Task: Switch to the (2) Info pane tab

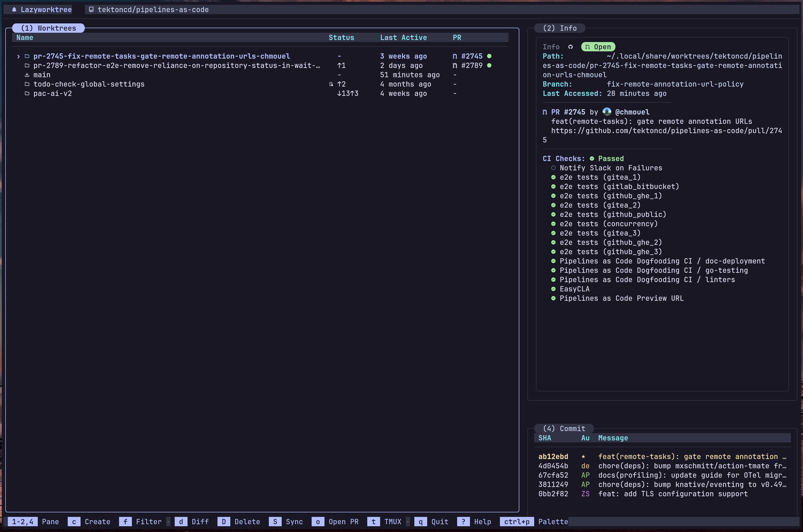Action: (x=560, y=28)
